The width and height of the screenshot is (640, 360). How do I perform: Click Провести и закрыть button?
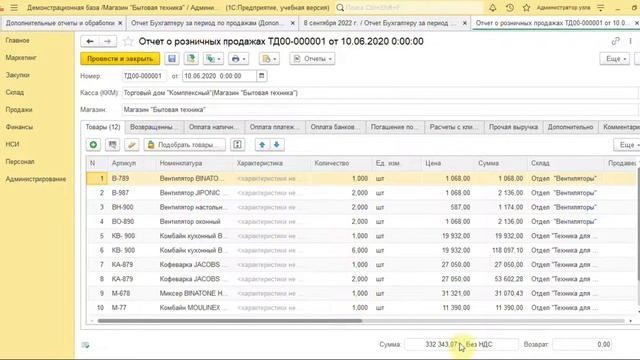point(120,59)
